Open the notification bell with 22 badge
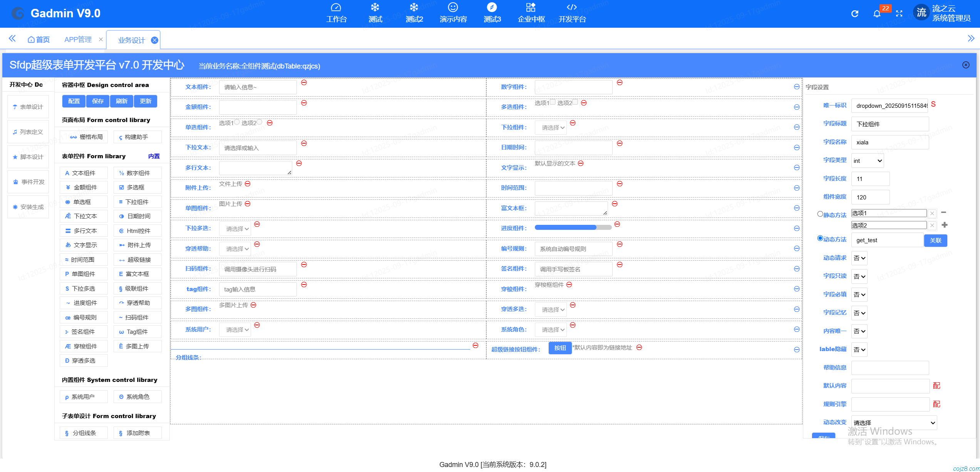The image size is (980, 472). pyautogui.click(x=877, y=14)
